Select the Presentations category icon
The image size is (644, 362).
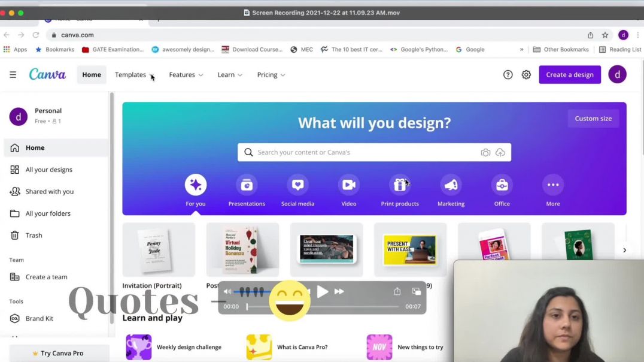point(247,185)
